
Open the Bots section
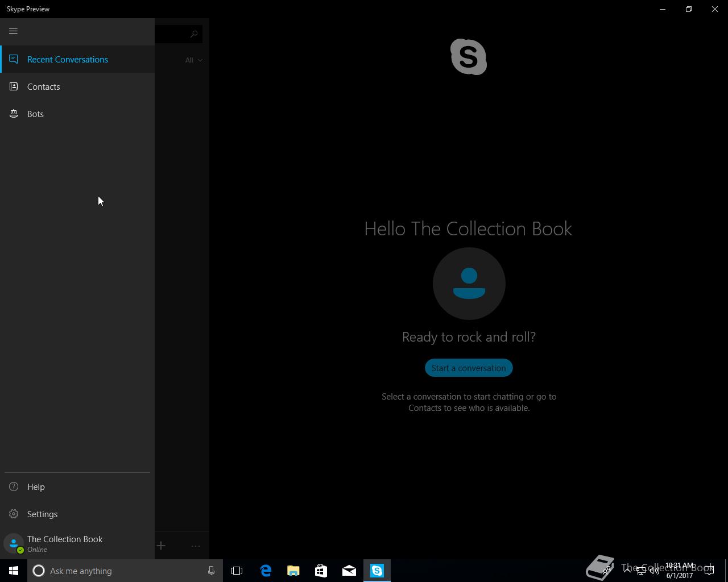point(77,114)
